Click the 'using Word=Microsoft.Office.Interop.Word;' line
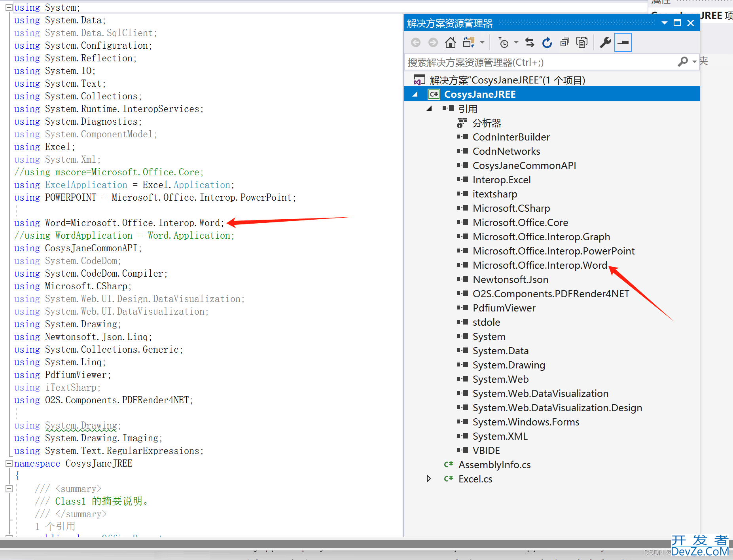The width and height of the screenshot is (733, 560). click(119, 223)
